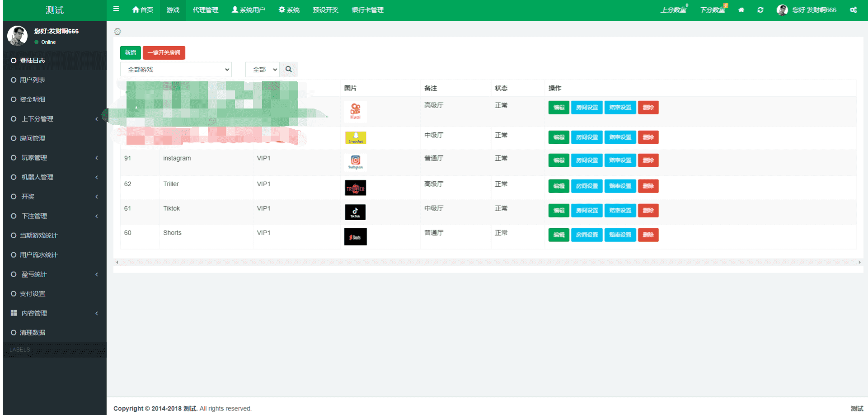
Task: Click the Tiktok room thumbnail image
Action: (x=355, y=212)
